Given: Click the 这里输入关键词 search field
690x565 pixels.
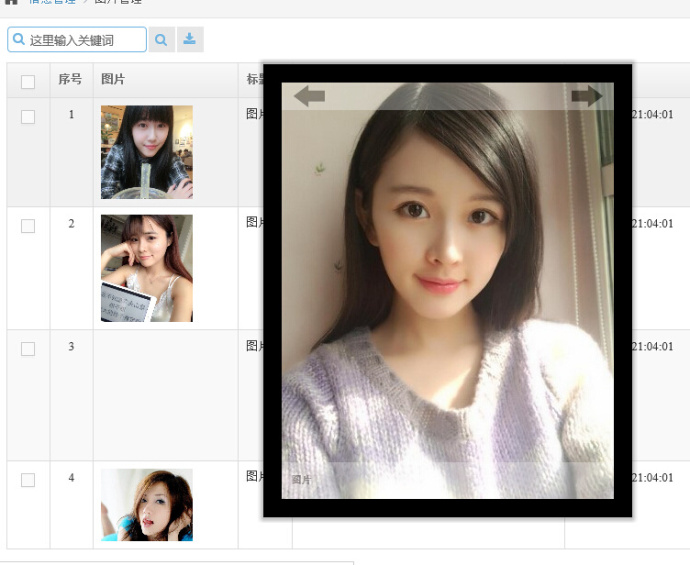Looking at the screenshot, I should coord(77,40).
